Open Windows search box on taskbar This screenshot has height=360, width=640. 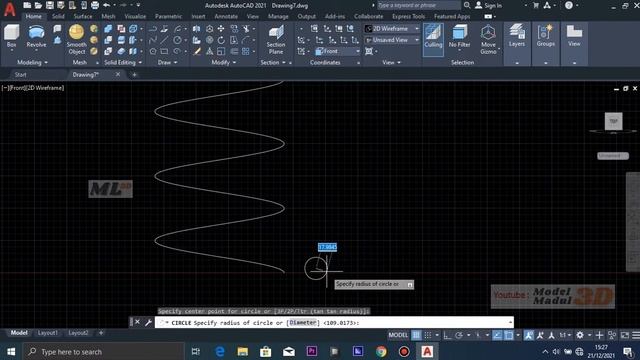[x=104, y=351]
